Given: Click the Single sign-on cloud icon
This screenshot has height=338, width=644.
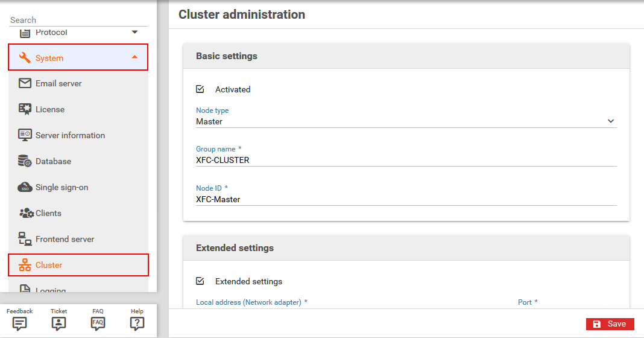Looking at the screenshot, I should [25, 187].
